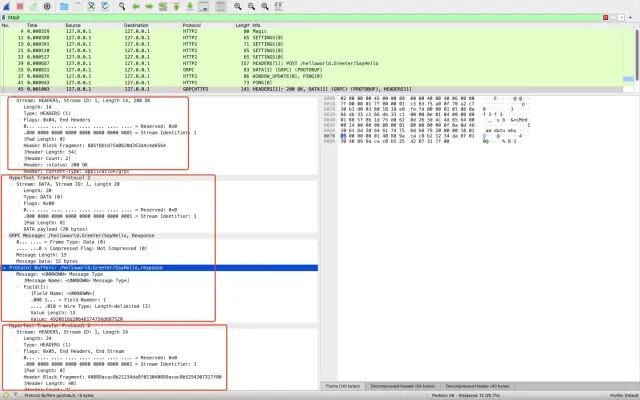
Task: Collapse Stream HEADERS Length 14 node
Action: pos(11,100)
